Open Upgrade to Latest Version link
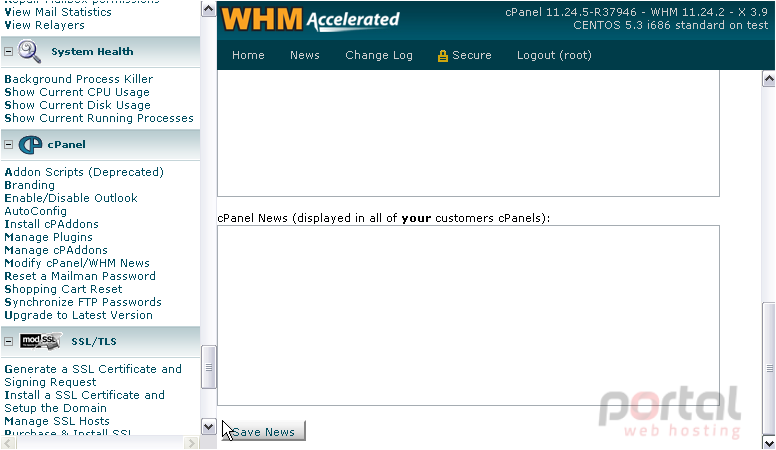The image size is (776, 450). pos(78,315)
